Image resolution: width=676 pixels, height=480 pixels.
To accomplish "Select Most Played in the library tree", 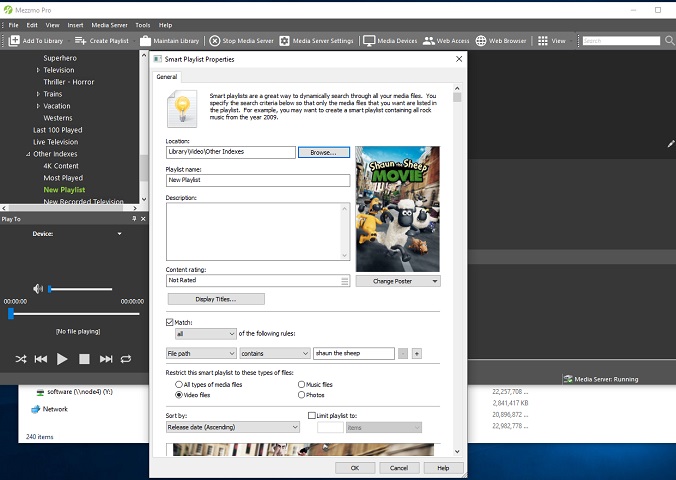I will pos(63,178).
